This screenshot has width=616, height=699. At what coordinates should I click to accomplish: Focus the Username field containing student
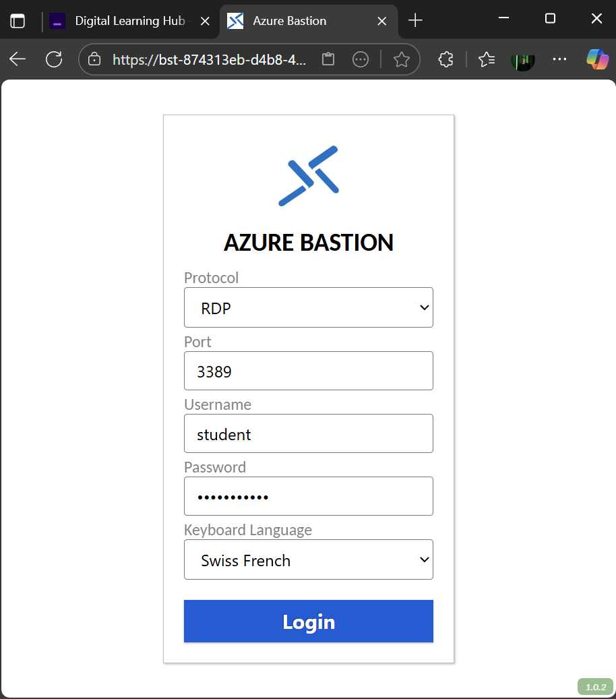click(x=308, y=433)
